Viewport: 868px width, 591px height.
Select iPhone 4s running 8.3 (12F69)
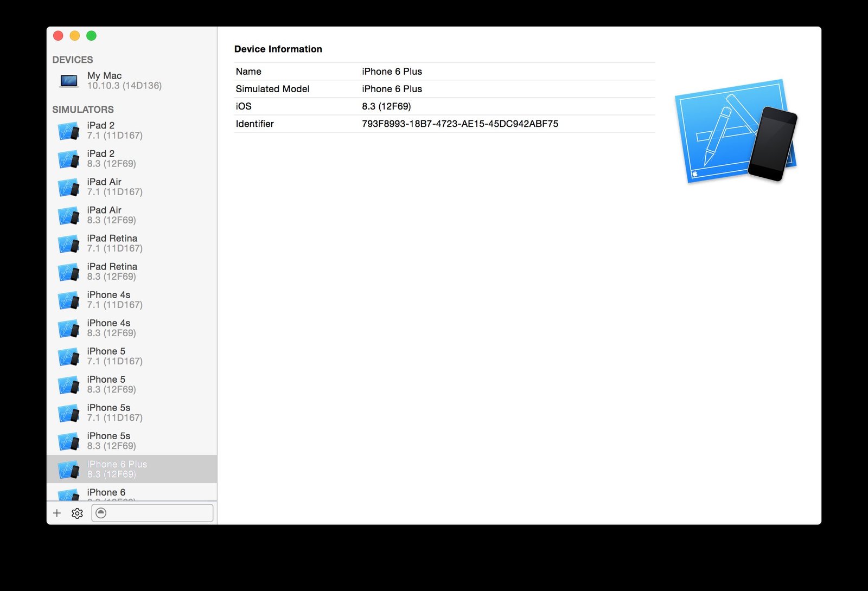click(111, 327)
